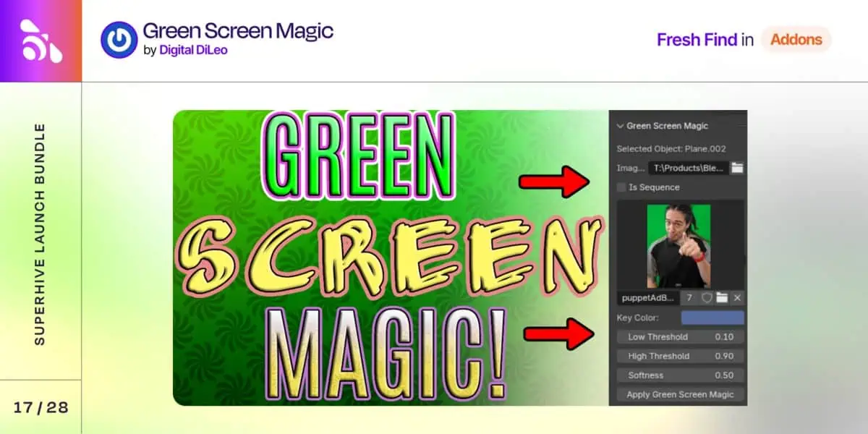The image size is (868, 434).
Task: Click Apply Green Screen Magic button
Action: pos(680,394)
